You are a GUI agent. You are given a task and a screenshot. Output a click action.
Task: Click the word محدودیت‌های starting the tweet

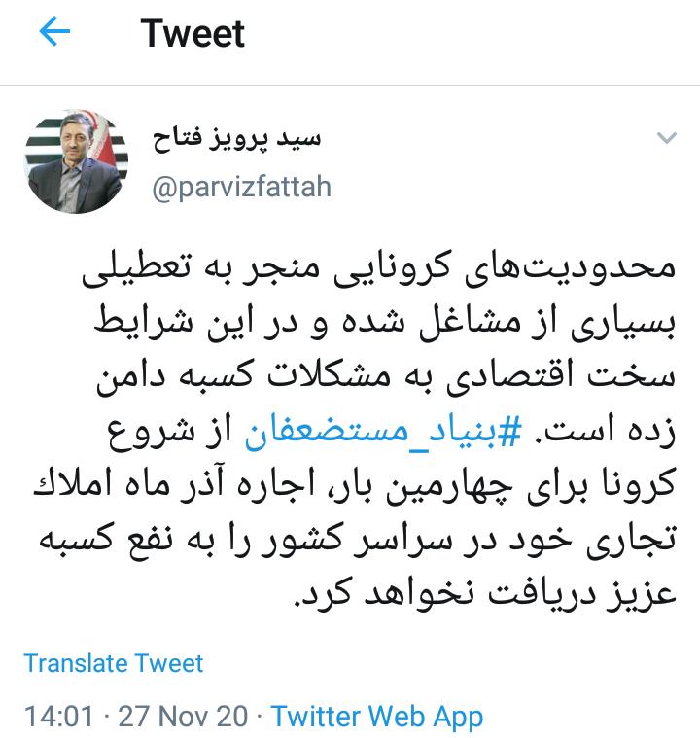[570, 267]
